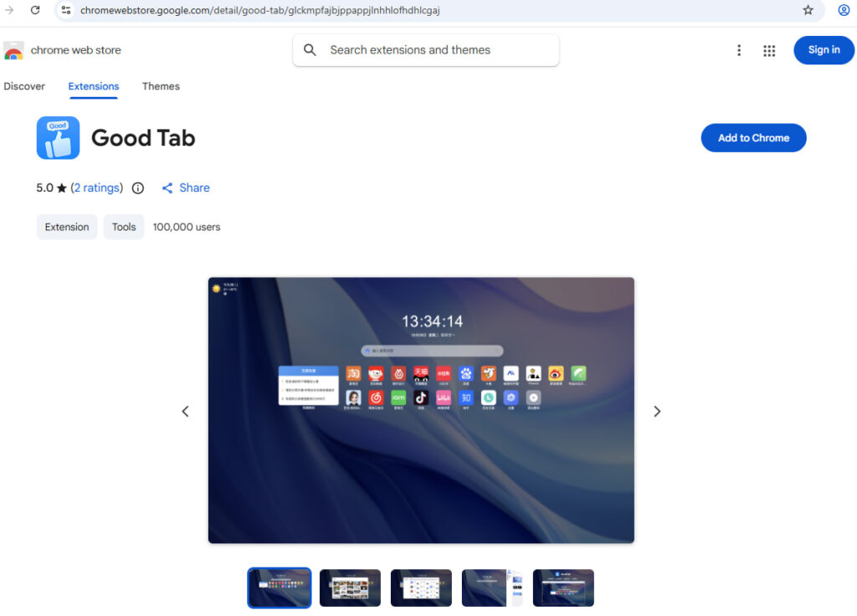Switch to the Themes tab
This screenshot has height=616, width=857.
[161, 86]
